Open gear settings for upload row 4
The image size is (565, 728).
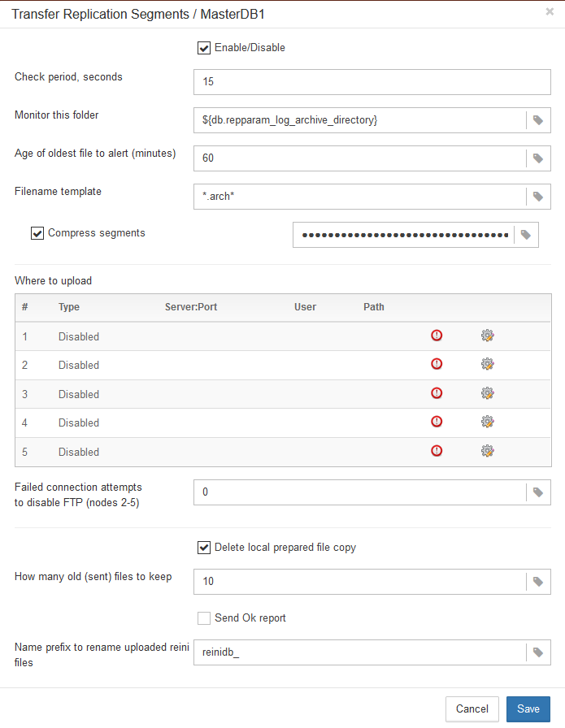(487, 422)
